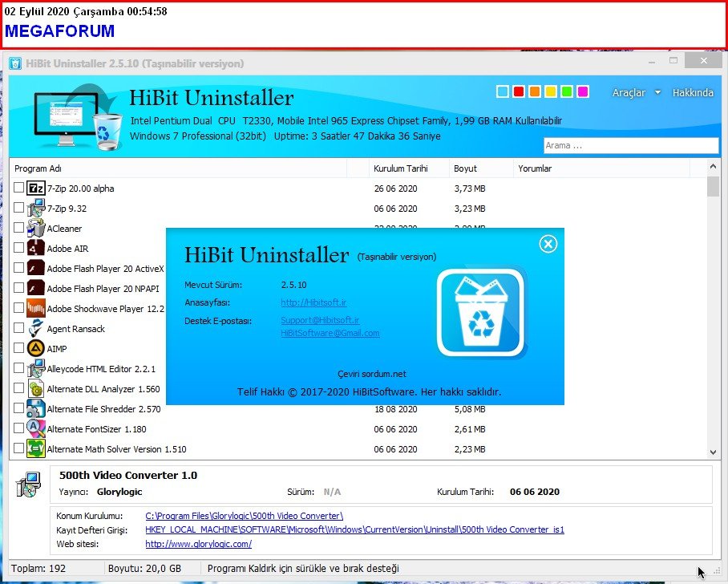Select the green theme color swatch

pyautogui.click(x=566, y=91)
